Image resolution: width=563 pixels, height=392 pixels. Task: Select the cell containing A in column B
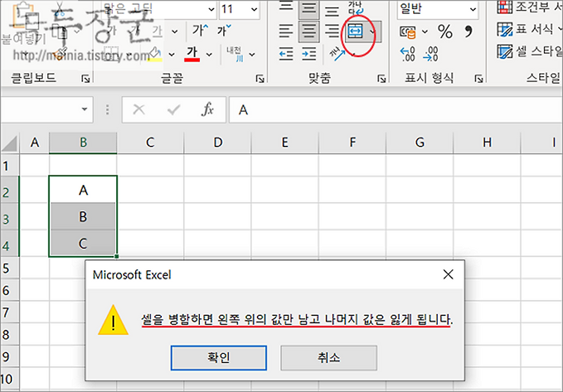pos(83,189)
